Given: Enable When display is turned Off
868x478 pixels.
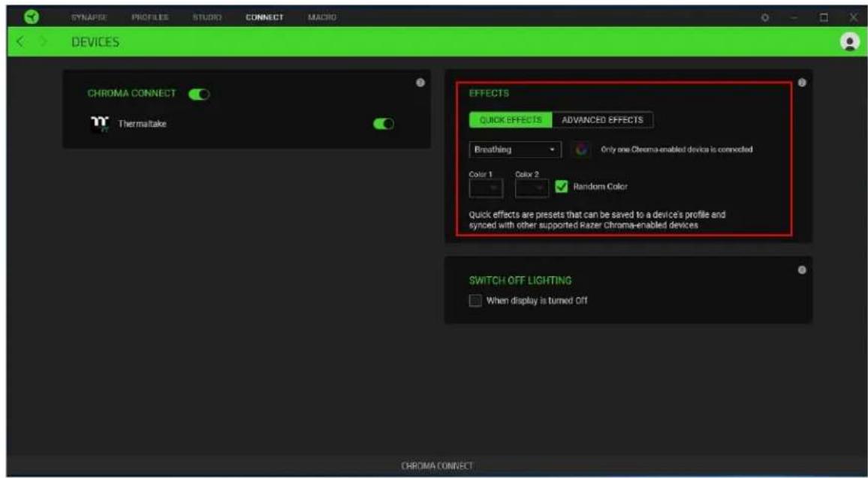Looking at the screenshot, I should (475, 301).
